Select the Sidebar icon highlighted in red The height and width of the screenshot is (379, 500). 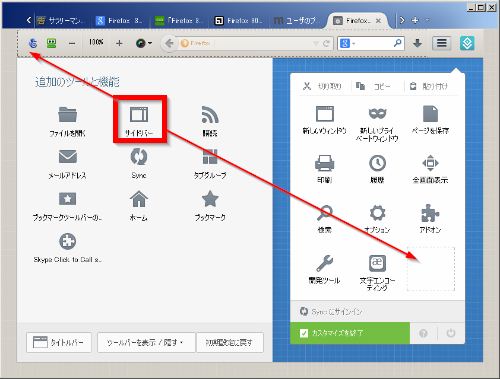click(x=139, y=115)
